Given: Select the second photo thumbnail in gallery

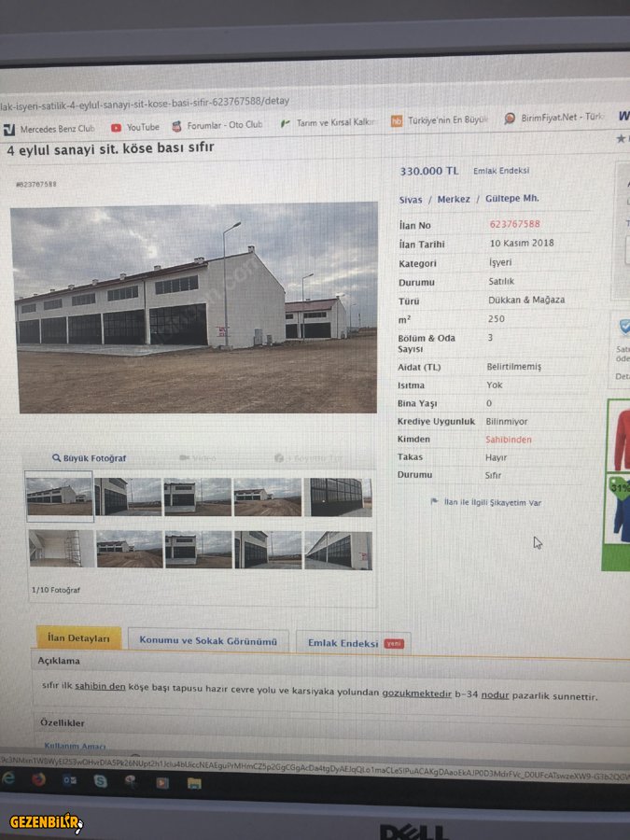Looking at the screenshot, I should pos(128,497).
